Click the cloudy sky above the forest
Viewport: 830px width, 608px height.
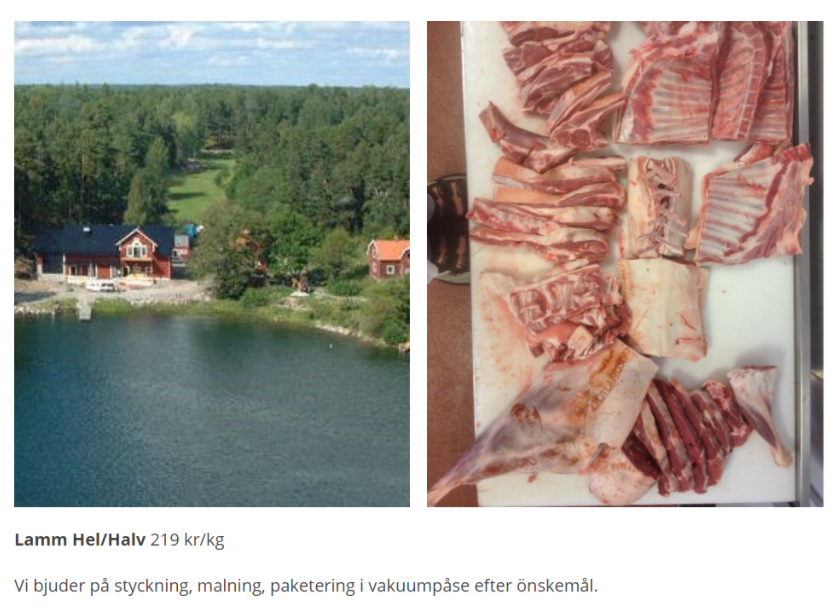(x=212, y=52)
